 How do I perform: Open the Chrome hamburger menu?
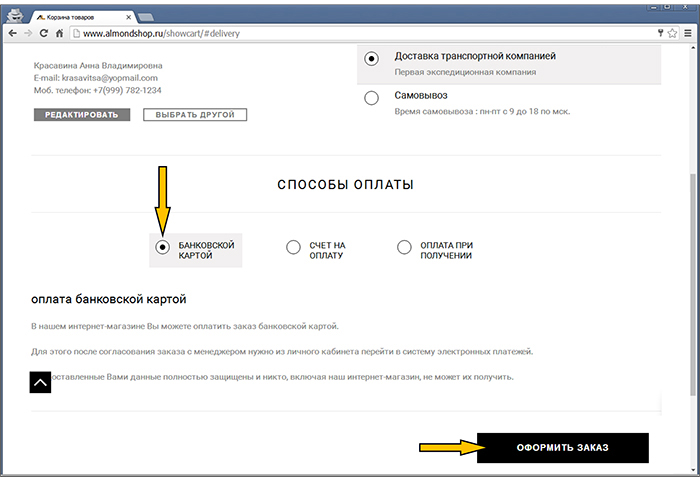tap(688, 33)
